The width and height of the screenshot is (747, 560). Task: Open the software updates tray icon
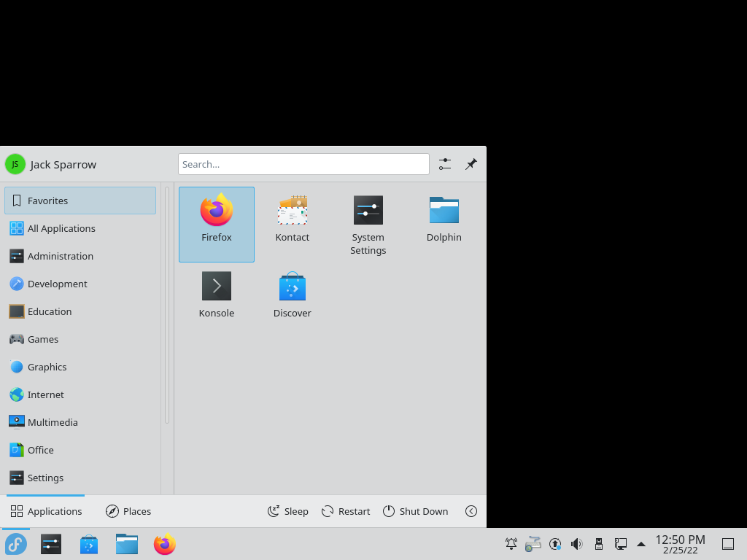point(555,543)
